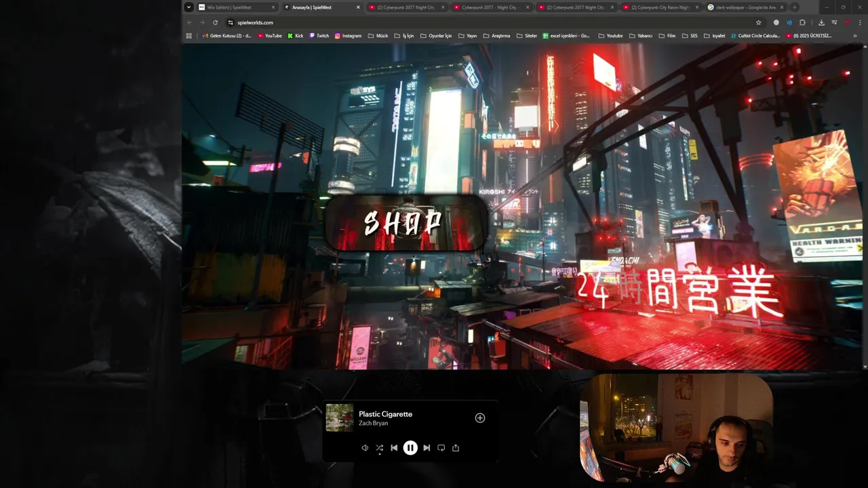Expand the Oyunlar İçin bookmark folder
Viewport: 868px width, 488px height.
tap(436, 36)
